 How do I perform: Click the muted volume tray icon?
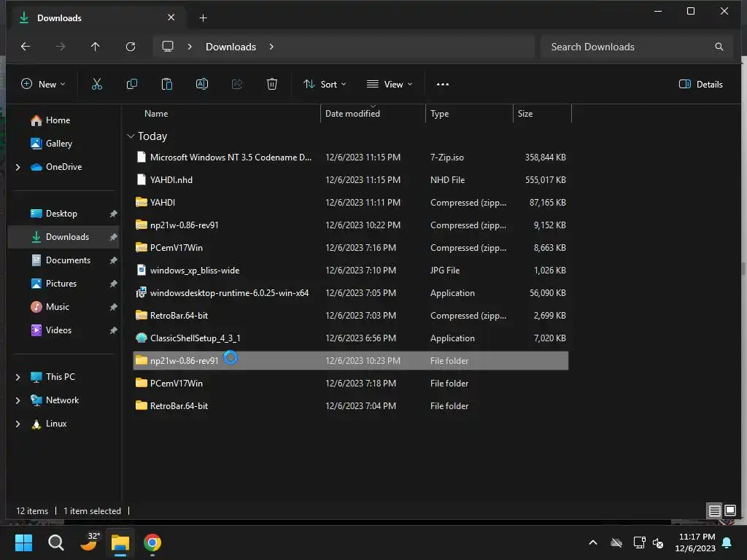click(x=658, y=542)
